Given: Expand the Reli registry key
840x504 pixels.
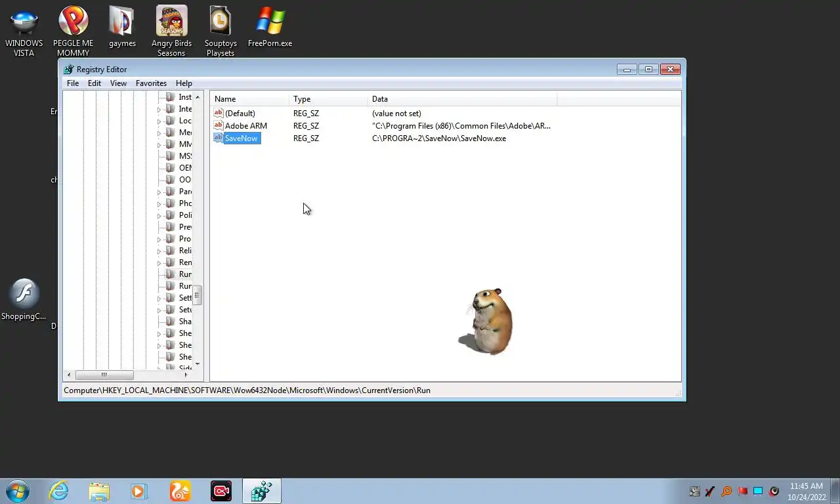Looking at the screenshot, I should click(159, 251).
